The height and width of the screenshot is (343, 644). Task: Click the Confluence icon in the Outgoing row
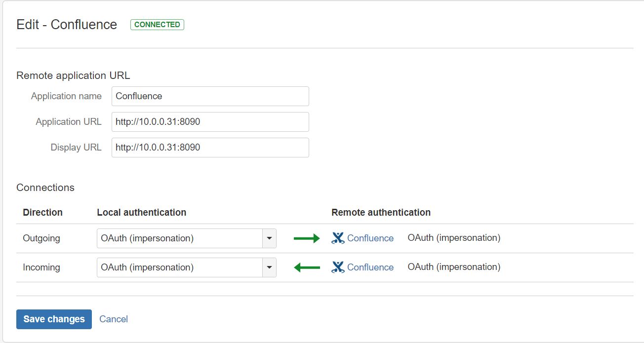338,238
